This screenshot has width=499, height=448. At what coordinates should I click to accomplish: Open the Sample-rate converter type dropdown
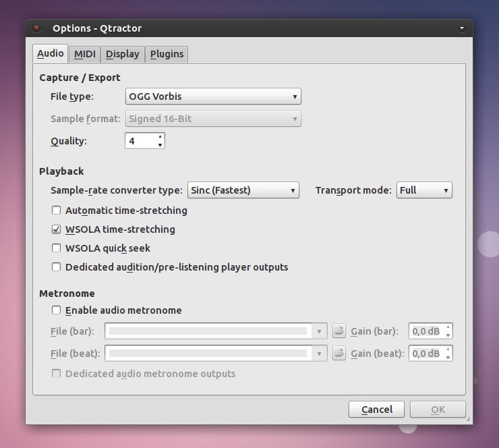point(243,190)
